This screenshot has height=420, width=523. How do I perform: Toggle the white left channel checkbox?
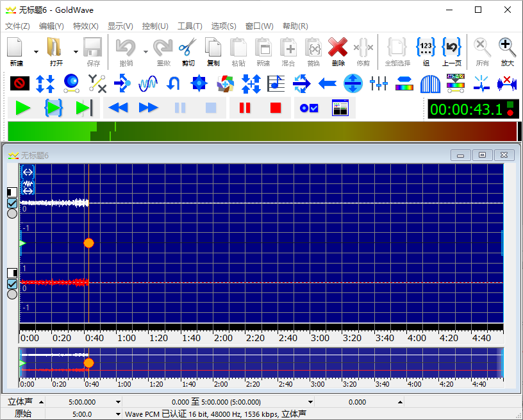(12, 203)
